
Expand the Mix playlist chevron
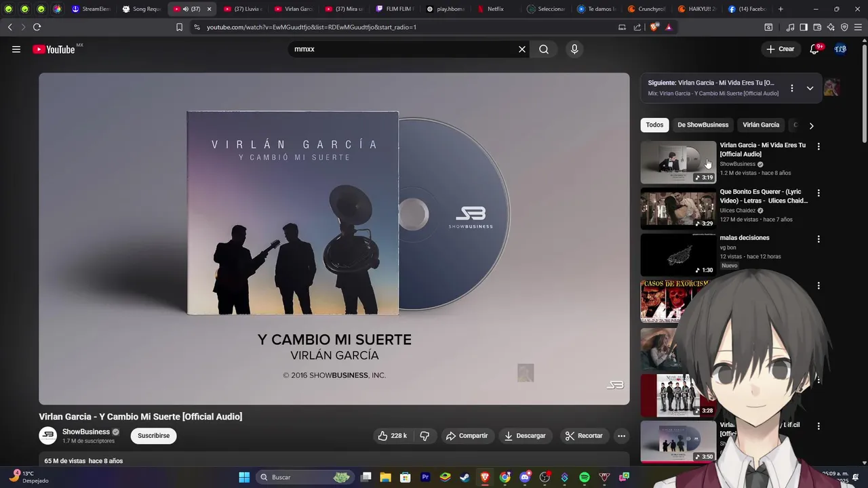[810, 88]
